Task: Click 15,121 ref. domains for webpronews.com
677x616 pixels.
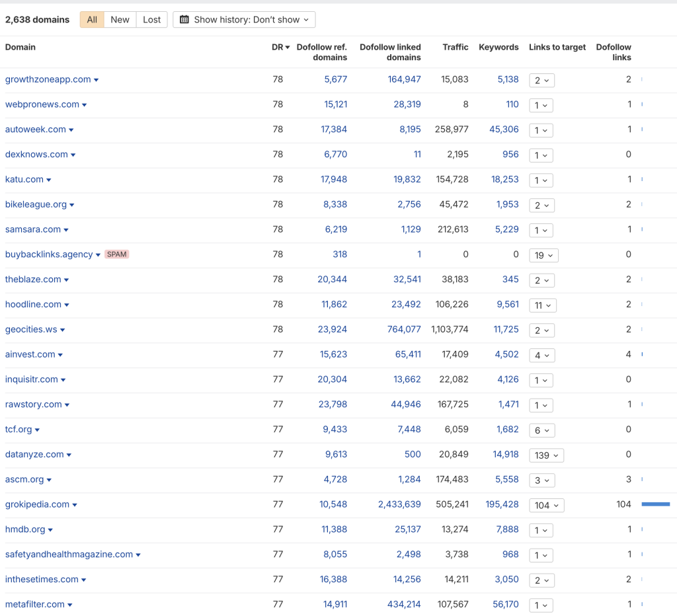Action: point(335,104)
